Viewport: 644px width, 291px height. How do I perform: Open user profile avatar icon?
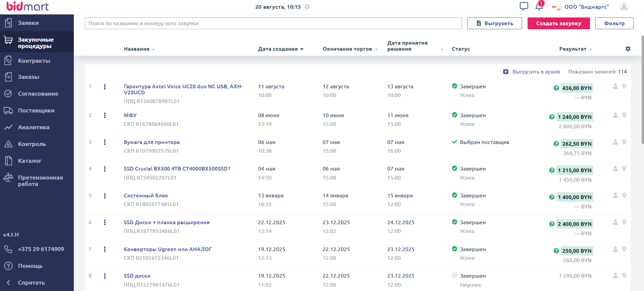[624, 7]
